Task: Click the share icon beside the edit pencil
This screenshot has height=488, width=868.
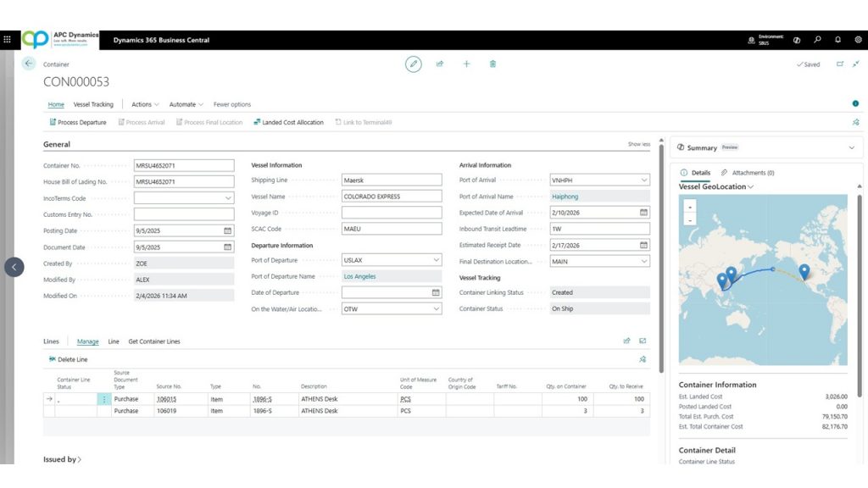Action: coord(440,64)
